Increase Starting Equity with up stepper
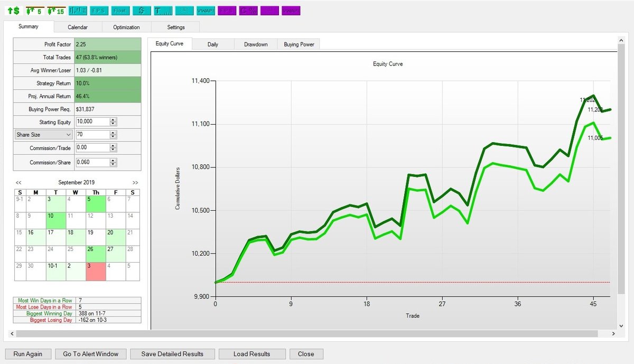The image size is (634, 364). (x=113, y=120)
